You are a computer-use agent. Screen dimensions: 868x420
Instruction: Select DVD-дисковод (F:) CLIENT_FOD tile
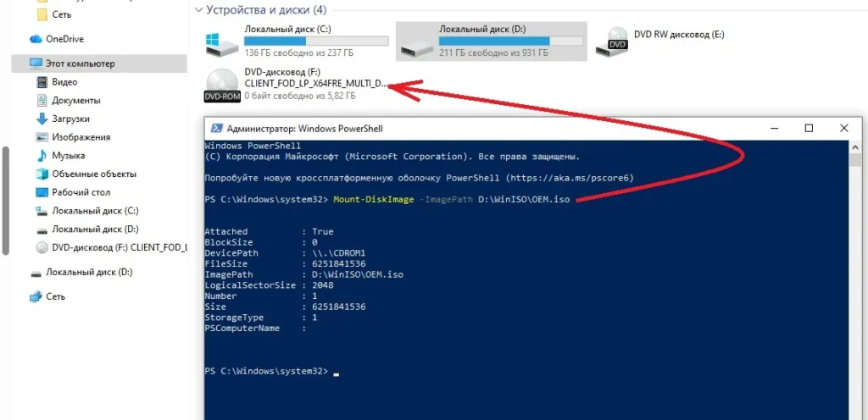click(297, 85)
